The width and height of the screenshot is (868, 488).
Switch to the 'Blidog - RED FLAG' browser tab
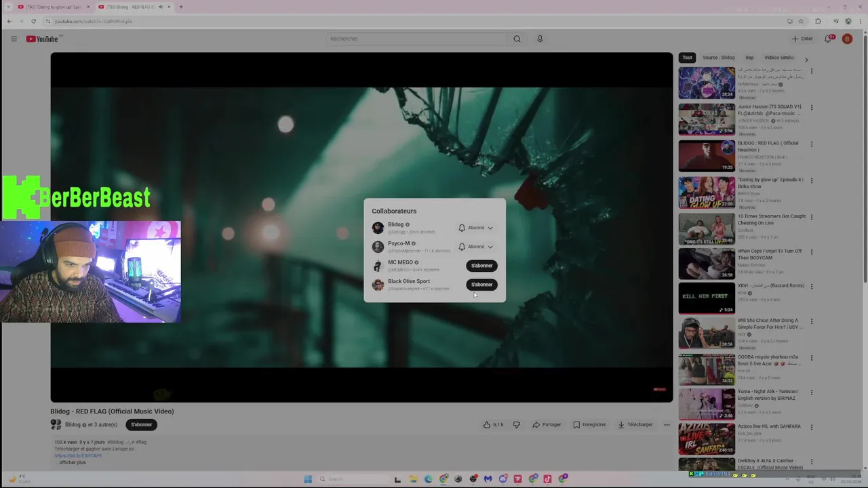(x=133, y=7)
